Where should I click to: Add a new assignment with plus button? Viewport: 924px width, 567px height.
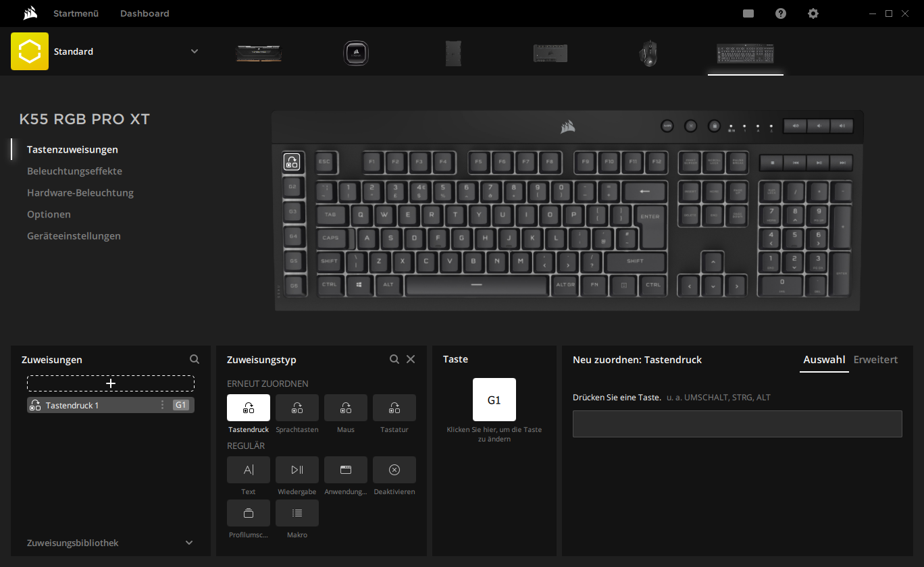(111, 383)
